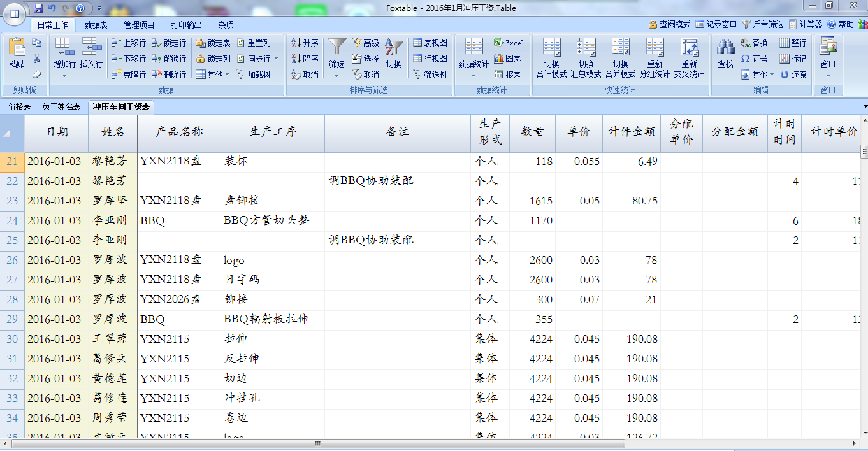Open quick access toolbar customize arrow
This screenshot has height=451, width=868.
(x=100, y=8)
